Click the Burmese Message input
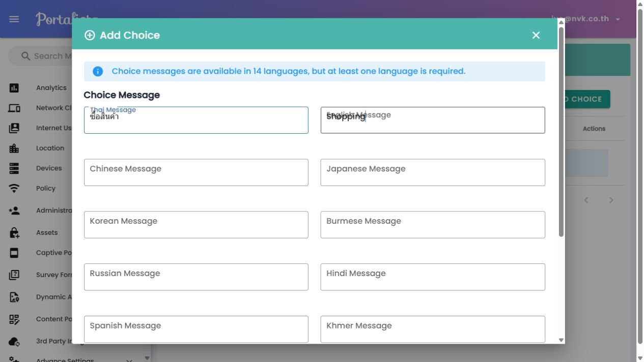This screenshot has height=362, width=644. pyautogui.click(x=433, y=225)
